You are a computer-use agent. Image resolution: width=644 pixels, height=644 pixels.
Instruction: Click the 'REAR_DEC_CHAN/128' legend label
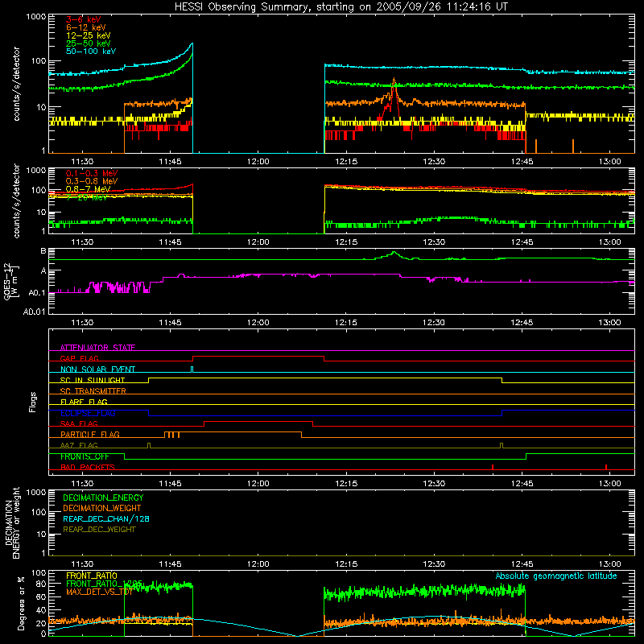click(x=106, y=519)
